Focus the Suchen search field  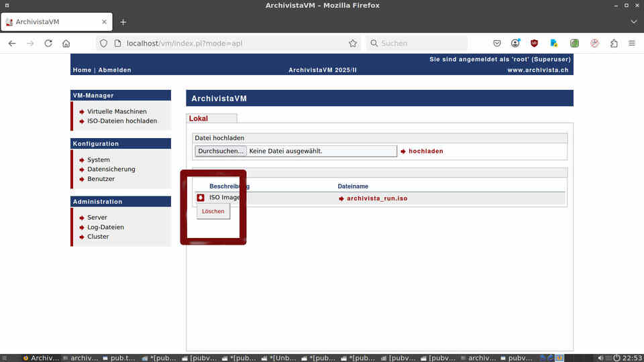[x=417, y=43]
